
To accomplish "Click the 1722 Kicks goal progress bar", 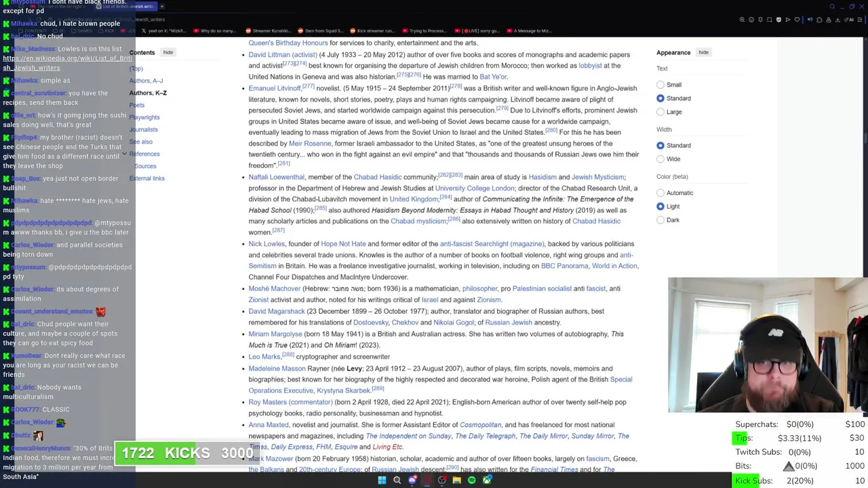I will (186, 453).
